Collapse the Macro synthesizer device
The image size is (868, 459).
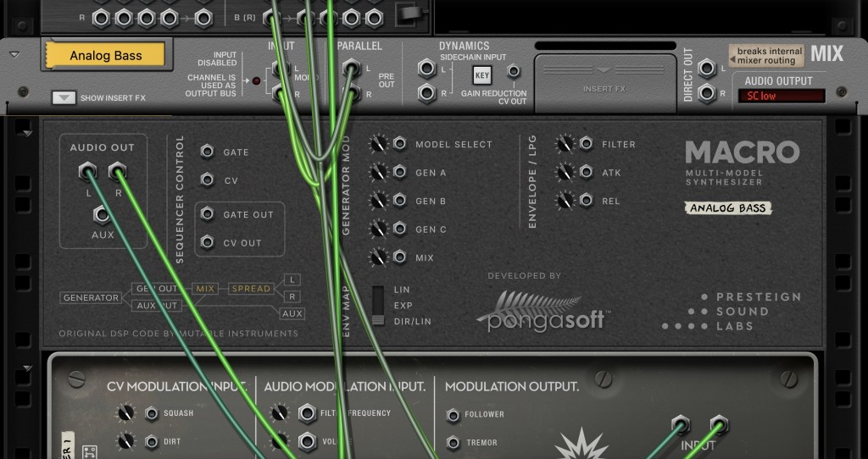coord(26,132)
